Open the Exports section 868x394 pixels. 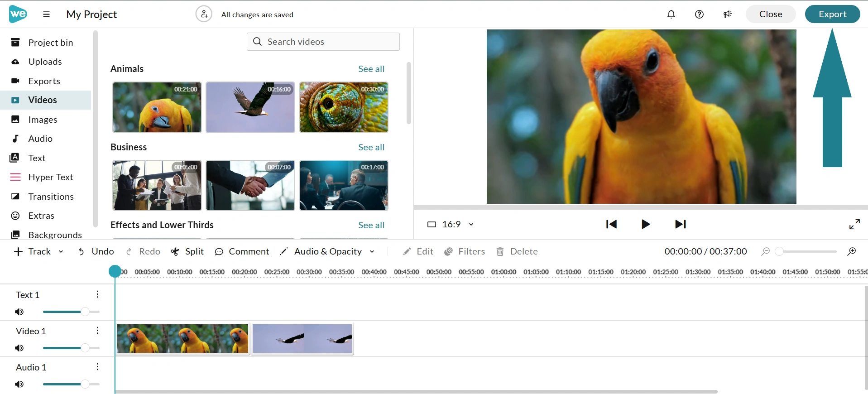[45, 81]
